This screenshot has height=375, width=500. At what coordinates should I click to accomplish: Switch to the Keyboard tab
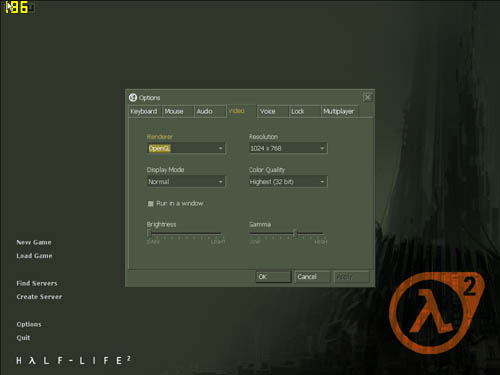click(x=145, y=111)
